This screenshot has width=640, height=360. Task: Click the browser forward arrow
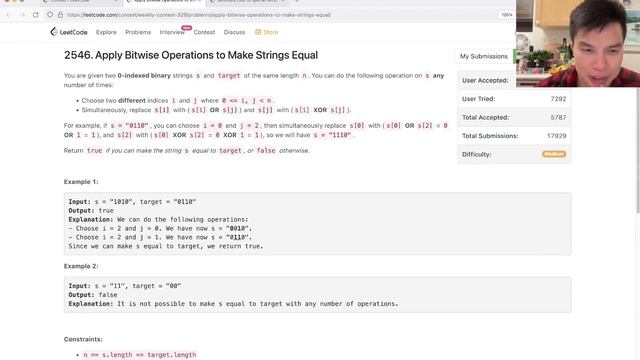click(x=22, y=15)
